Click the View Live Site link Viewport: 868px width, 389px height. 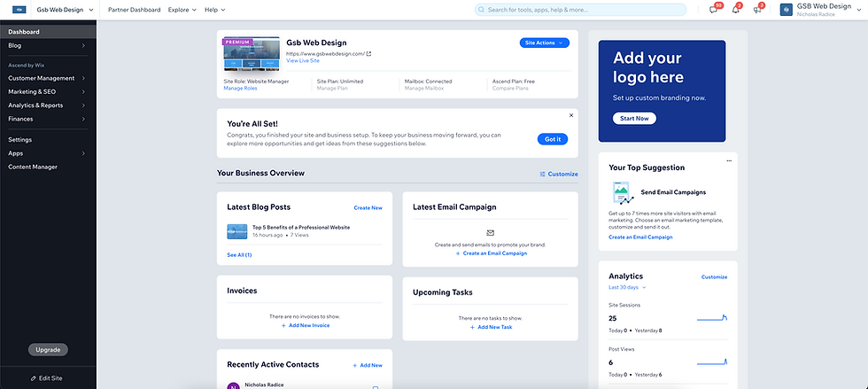tap(303, 61)
